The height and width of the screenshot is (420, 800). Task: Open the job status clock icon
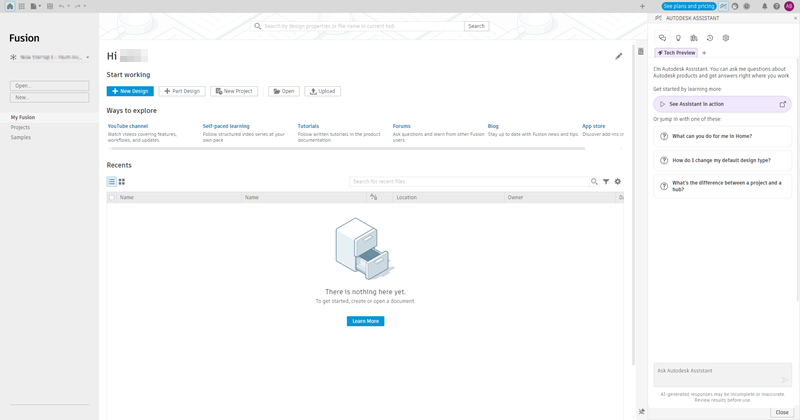pyautogui.click(x=746, y=6)
